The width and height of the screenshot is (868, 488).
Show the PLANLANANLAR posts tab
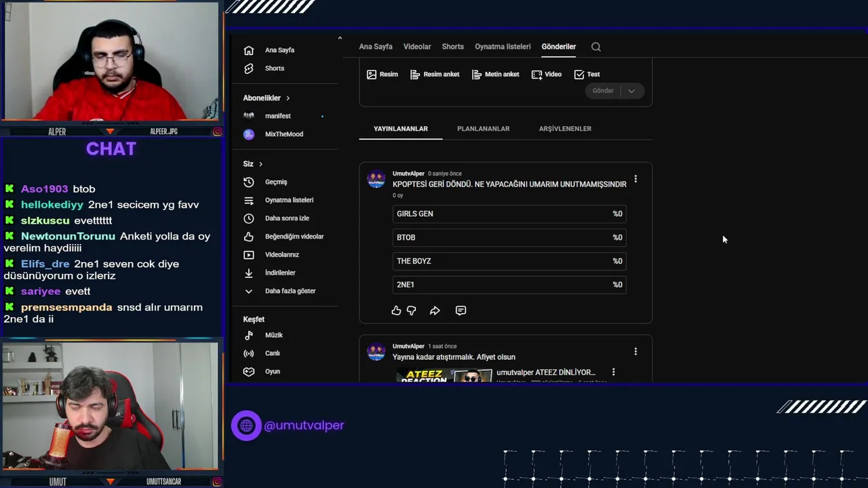[484, 129]
